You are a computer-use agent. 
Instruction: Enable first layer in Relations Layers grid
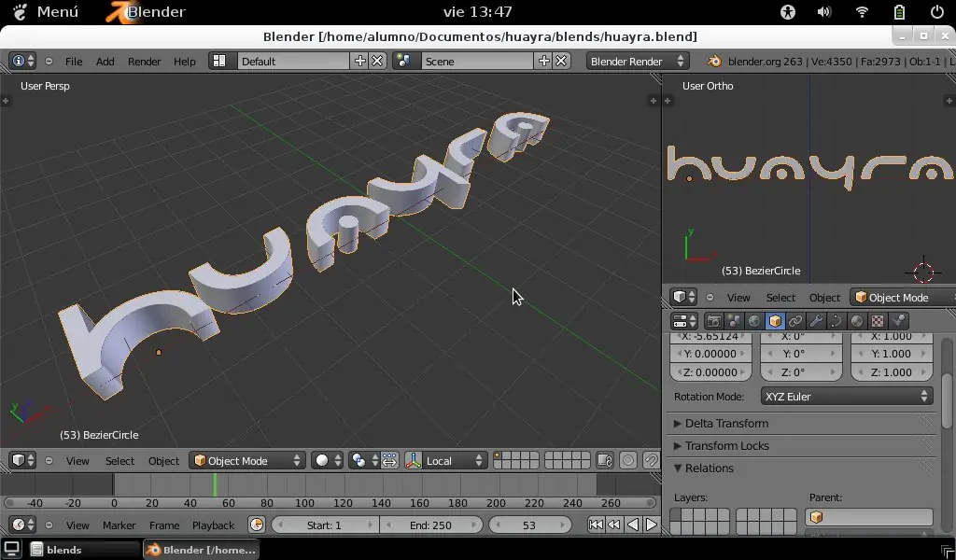tap(677, 515)
